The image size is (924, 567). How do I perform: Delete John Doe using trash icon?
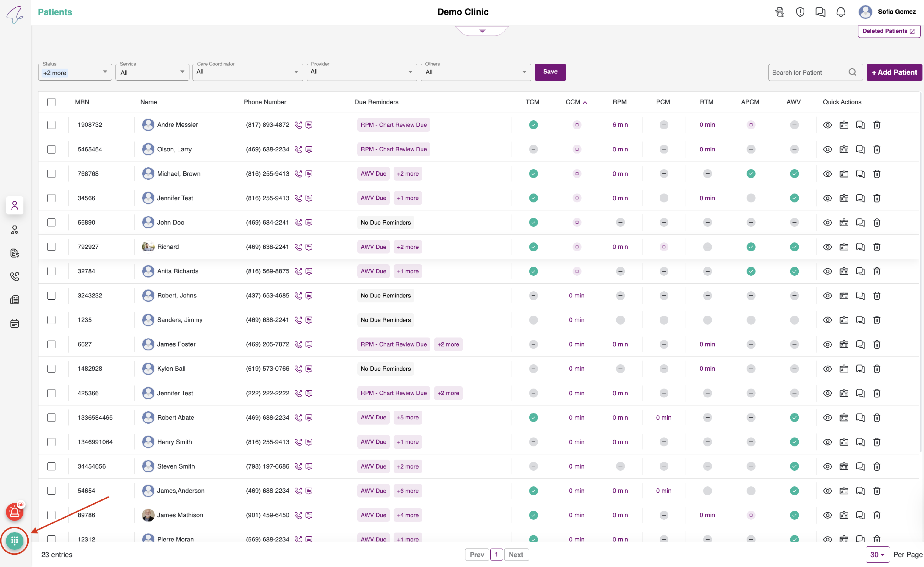877,223
